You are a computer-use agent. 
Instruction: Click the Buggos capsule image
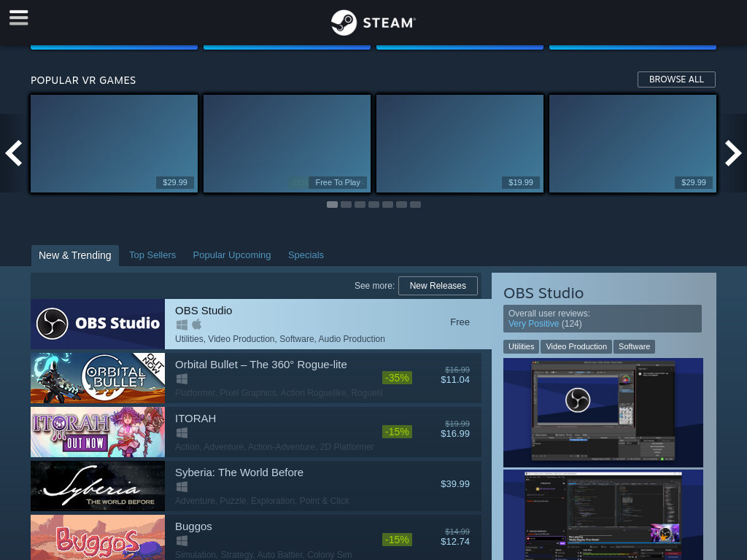click(98, 537)
